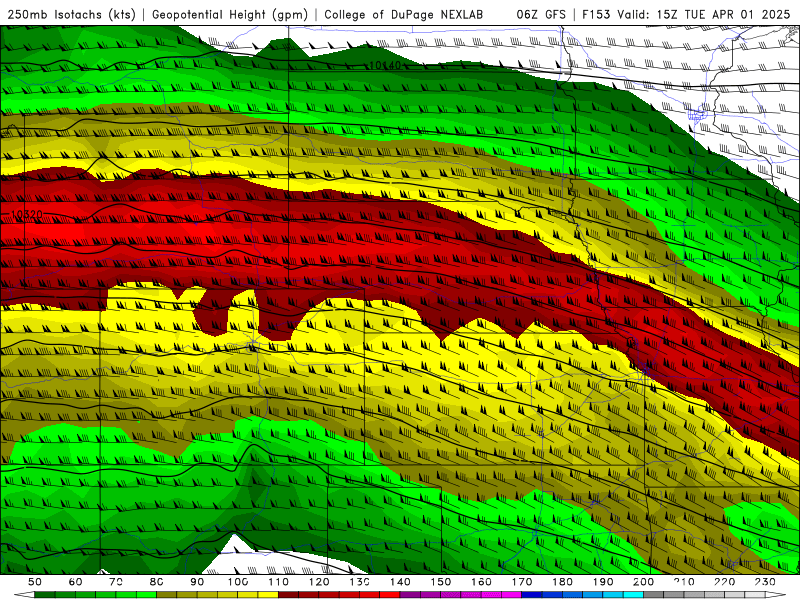Select the 'College of DuPage NEXLAB' header text
The width and height of the screenshot is (800, 600).
point(404,14)
